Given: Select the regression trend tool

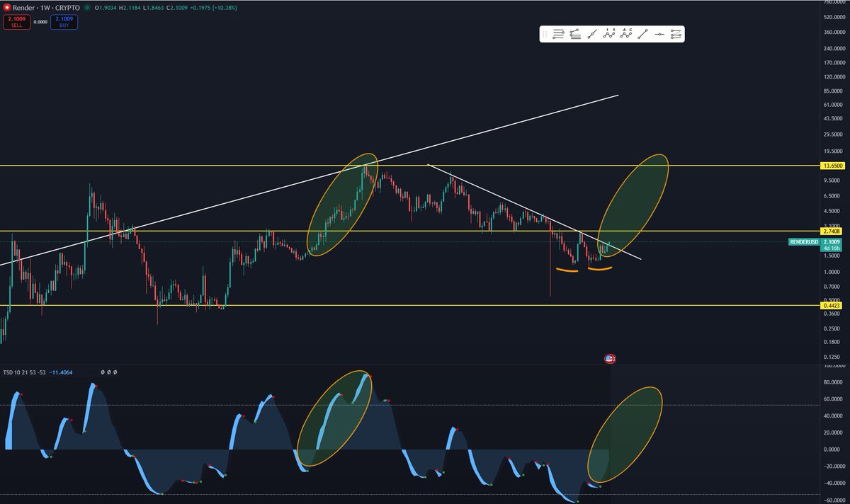Looking at the screenshot, I should [x=676, y=33].
